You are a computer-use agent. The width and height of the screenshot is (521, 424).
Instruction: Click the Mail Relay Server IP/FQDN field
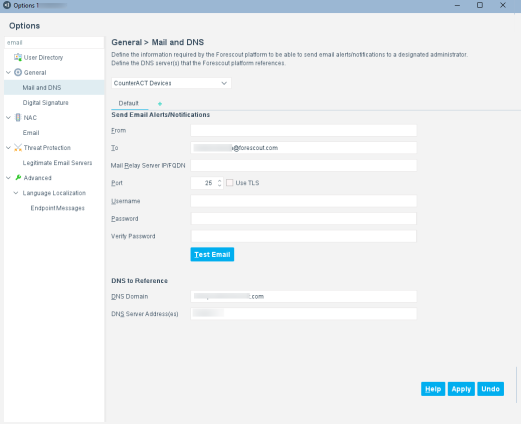303,165
